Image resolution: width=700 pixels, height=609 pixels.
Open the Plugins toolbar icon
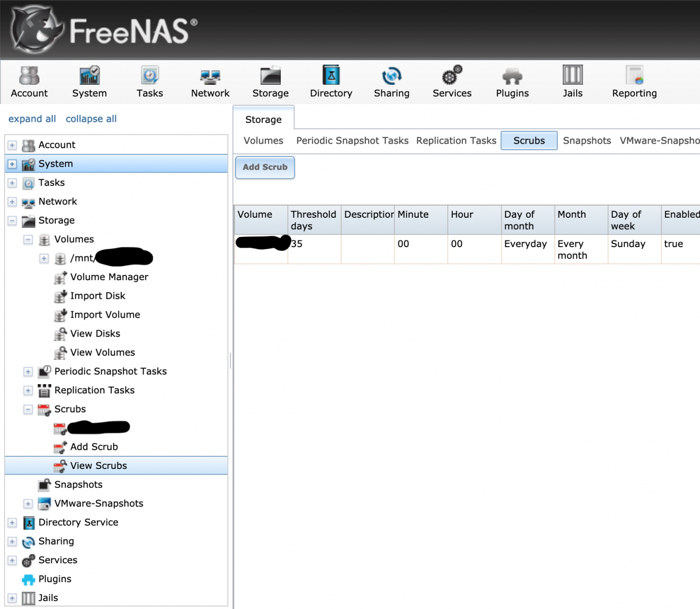(512, 82)
